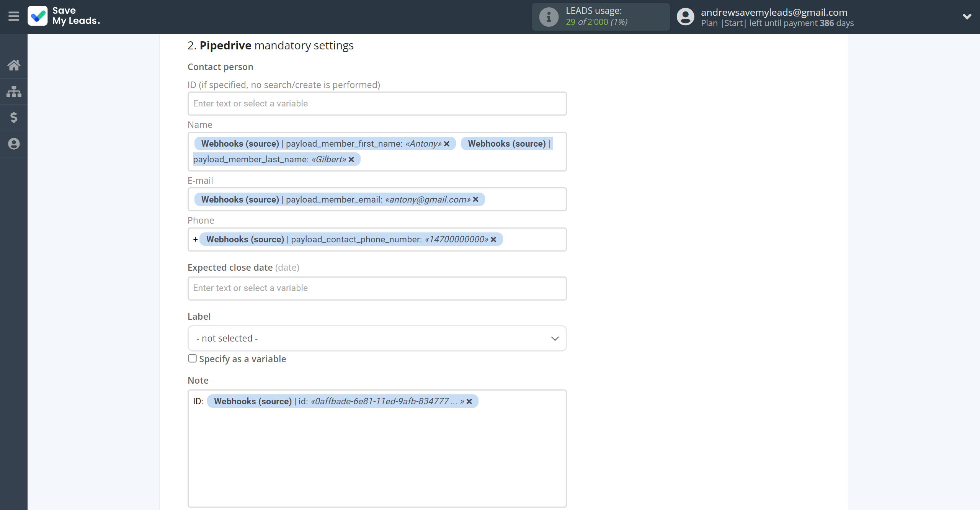The width and height of the screenshot is (980, 510).
Task: Go to Home via sidebar house icon
Action: [14, 65]
